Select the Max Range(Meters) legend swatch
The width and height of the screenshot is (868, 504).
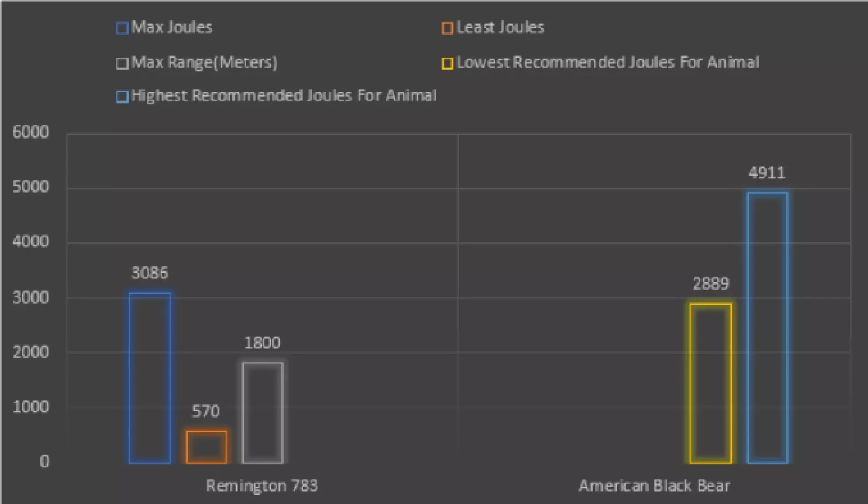tap(122, 63)
